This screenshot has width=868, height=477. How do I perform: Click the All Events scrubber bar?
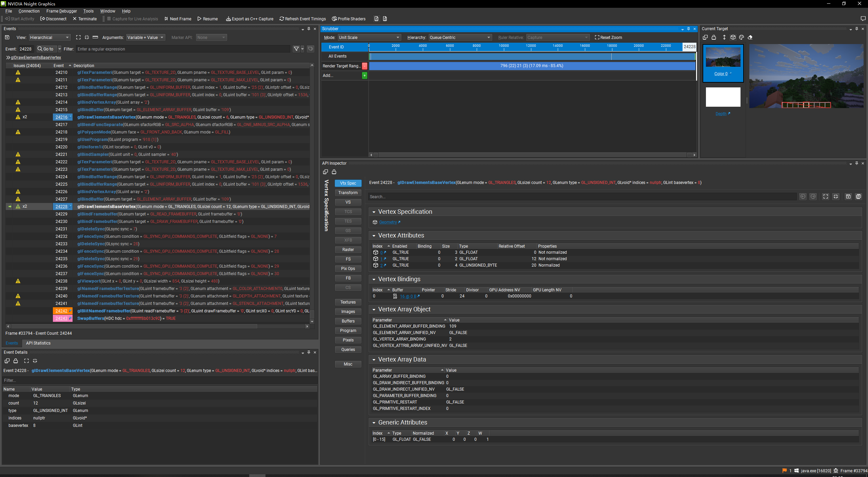pyautogui.click(x=532, y=57)
